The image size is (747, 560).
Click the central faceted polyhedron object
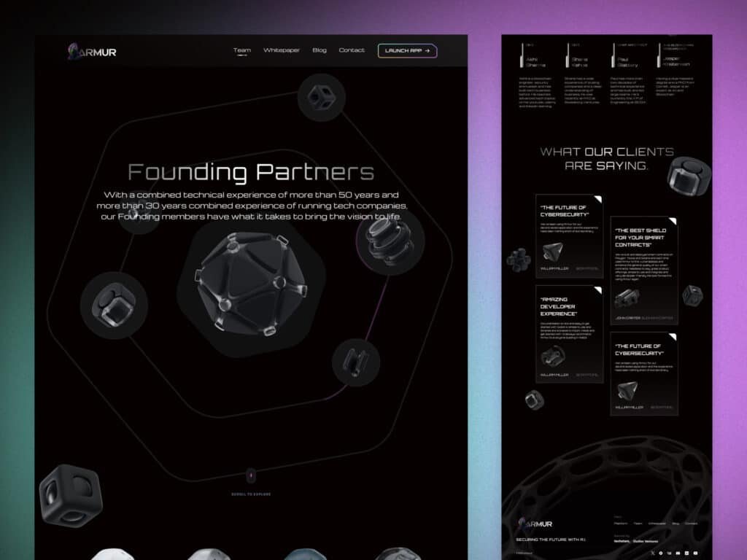point(251,284)
